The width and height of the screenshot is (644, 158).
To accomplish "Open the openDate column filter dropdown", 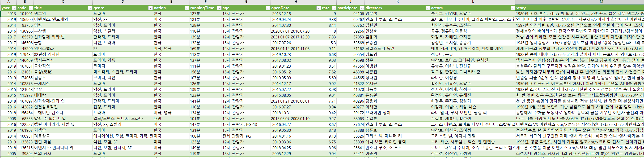I will pos(319,8).
